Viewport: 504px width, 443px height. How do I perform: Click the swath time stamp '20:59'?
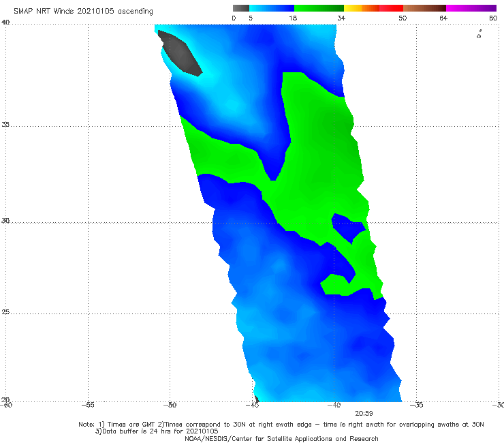click(364, 414)
